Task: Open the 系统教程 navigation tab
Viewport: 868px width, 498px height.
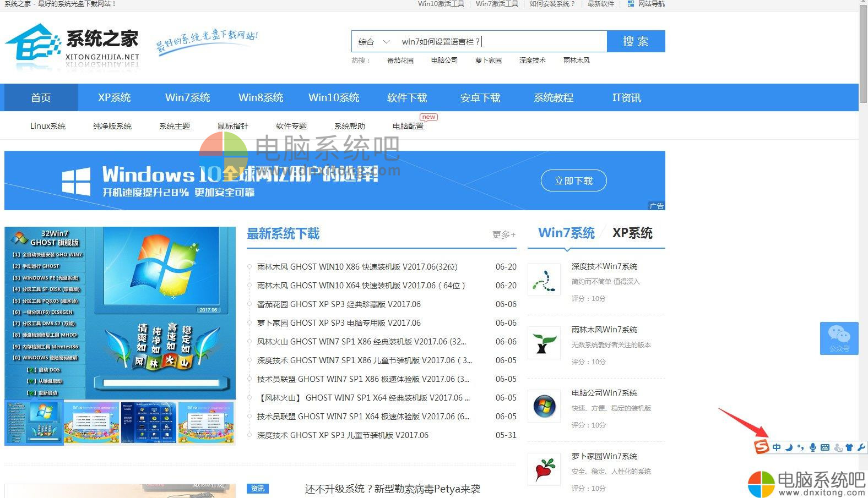Action: [x=554, y=97]
